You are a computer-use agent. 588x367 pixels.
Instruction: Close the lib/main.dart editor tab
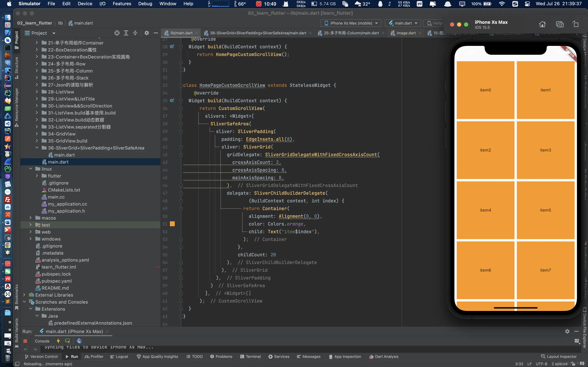pos(196,33)
